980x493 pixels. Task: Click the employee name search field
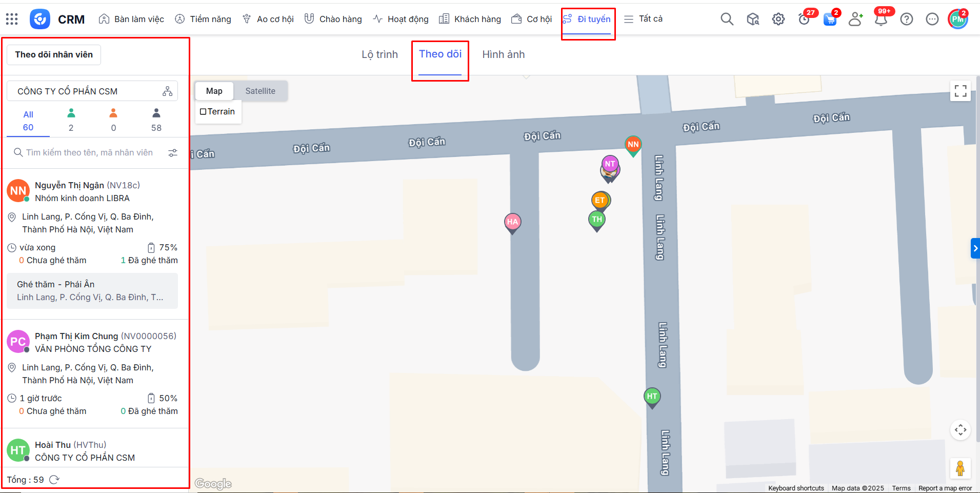[x=90, y=153]
